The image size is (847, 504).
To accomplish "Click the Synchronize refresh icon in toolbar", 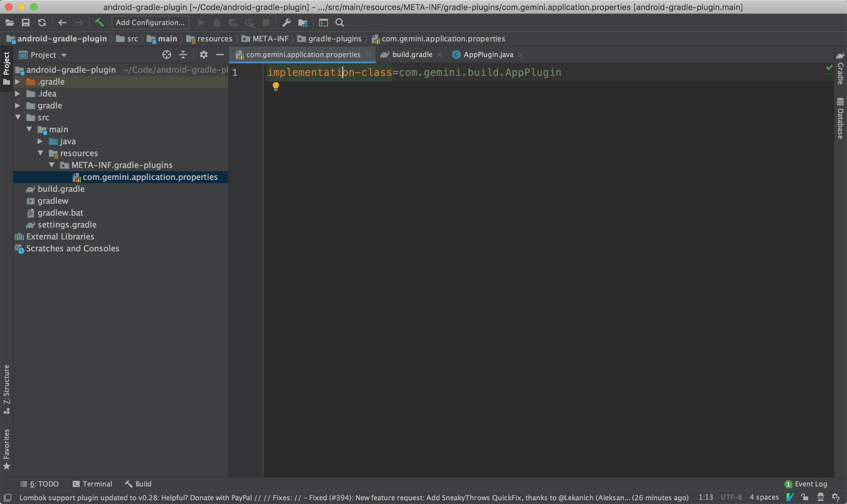I will (x=42, y=23).
